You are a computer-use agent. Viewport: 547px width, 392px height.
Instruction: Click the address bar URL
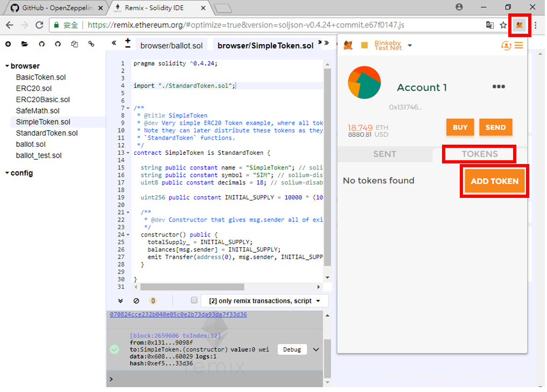[246, 25]
